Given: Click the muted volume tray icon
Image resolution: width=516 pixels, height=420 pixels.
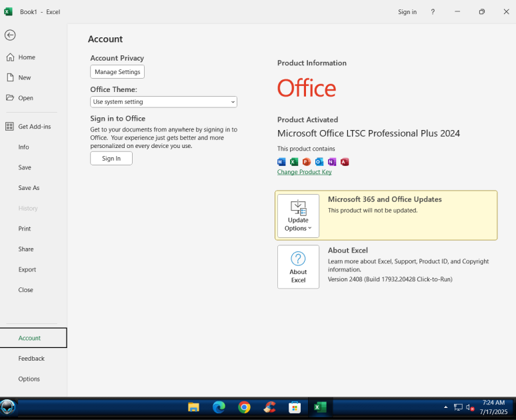Looking at the screenshot, I should 470,408.
